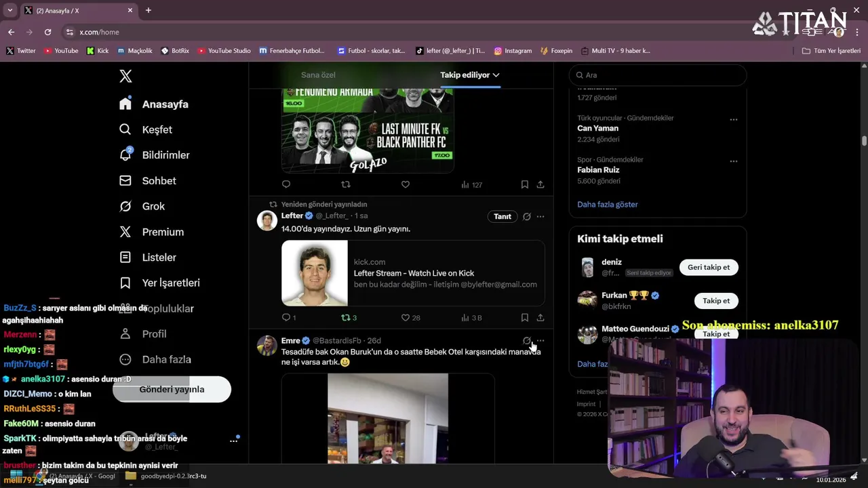This screenshot has width=868, height=488.
Task: Click Gönderi yayınla button
Action: 172,389
